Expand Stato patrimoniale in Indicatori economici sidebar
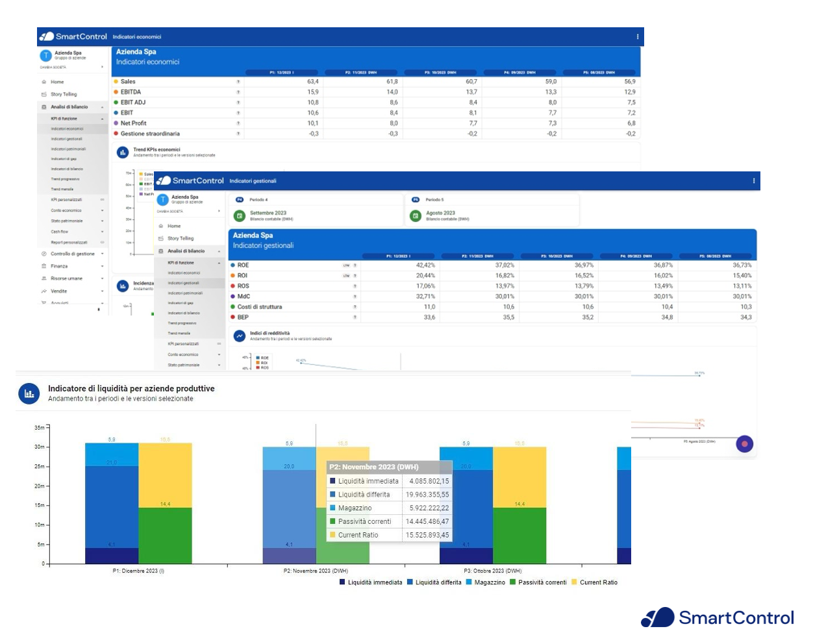Viewport: 813px width, 644px height. 102,221
